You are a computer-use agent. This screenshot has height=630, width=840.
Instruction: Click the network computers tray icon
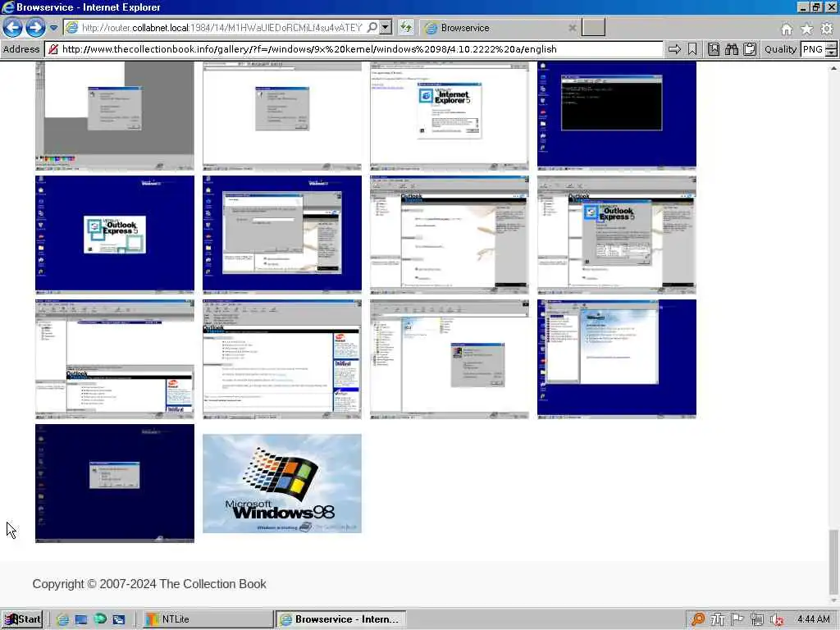point(757,619)
